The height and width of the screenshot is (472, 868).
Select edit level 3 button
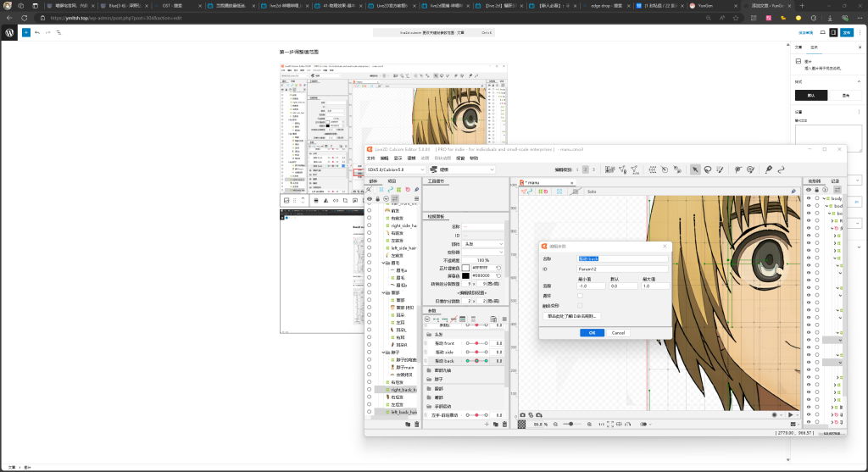593,169
